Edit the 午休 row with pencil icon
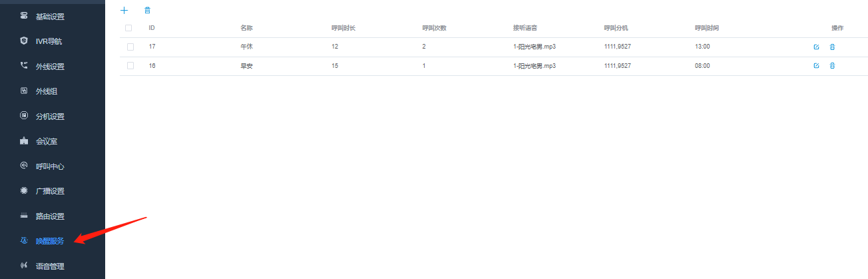 point(816,47)
